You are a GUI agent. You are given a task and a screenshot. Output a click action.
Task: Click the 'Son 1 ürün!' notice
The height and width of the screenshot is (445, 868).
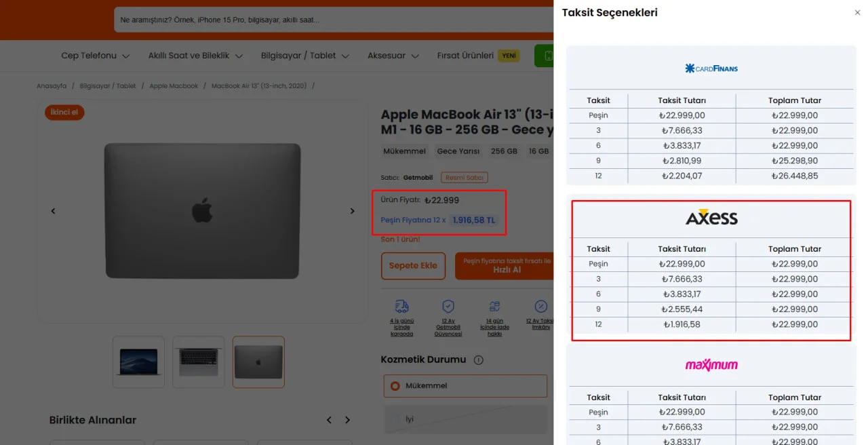coord(400,239)
